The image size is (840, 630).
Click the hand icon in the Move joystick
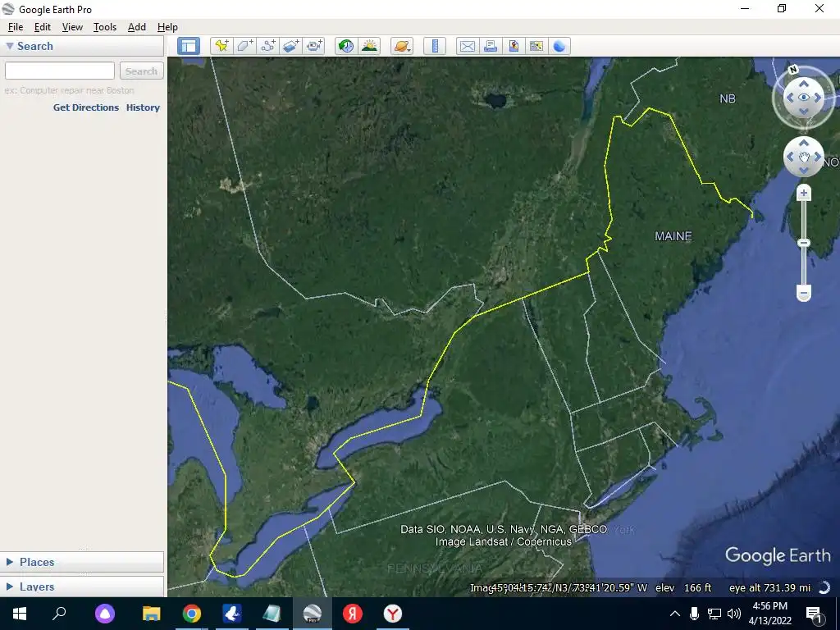(x=804, y=157)
